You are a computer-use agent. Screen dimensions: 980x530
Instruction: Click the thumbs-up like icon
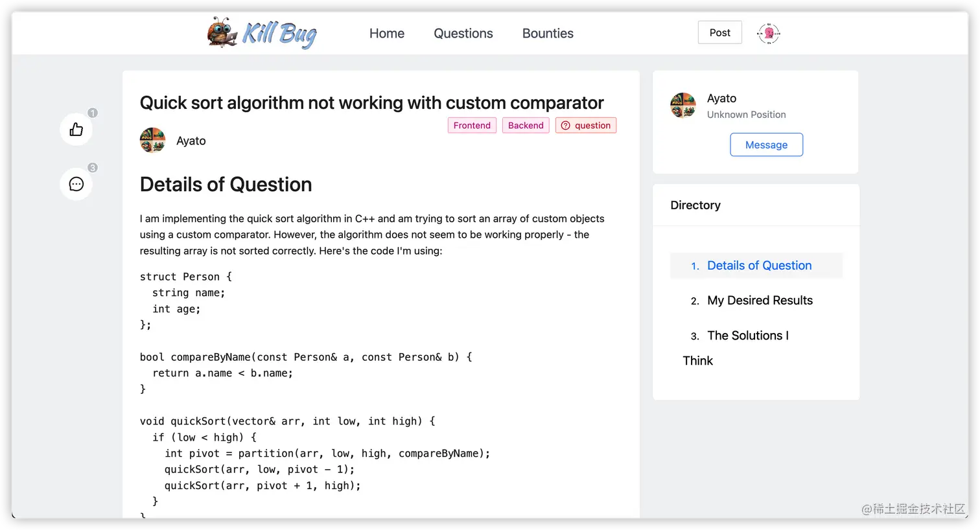(76, 130)
